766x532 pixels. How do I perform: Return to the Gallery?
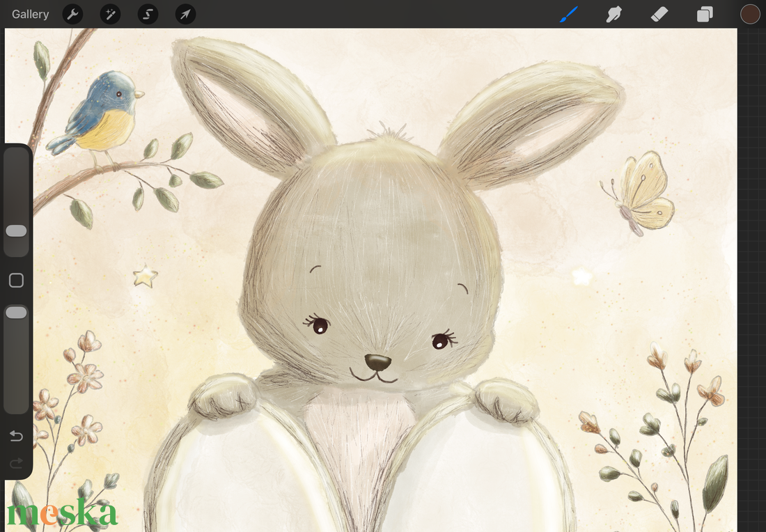[30, 14]
